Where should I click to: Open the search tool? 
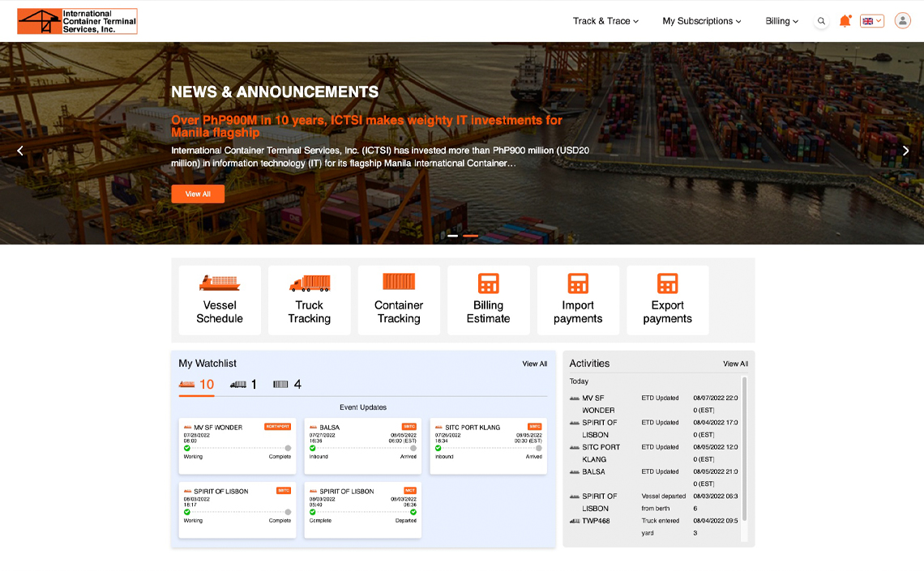coord(821,21)
